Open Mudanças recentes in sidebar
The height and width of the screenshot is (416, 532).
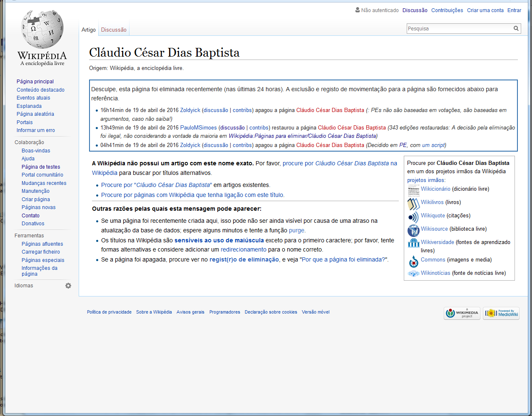click(44, 183)
